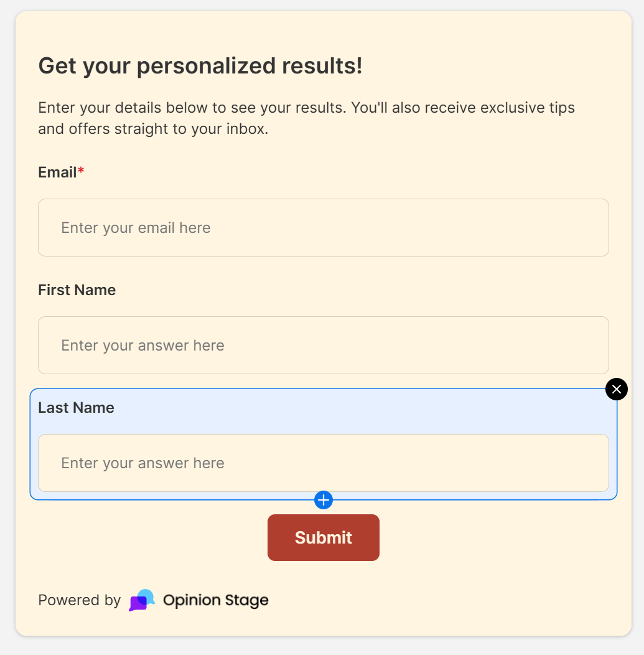The width and height of the screenshot is (644, 655).
Task: Click the First Name label
Action: pyautogui.click(x=77, y=290)
